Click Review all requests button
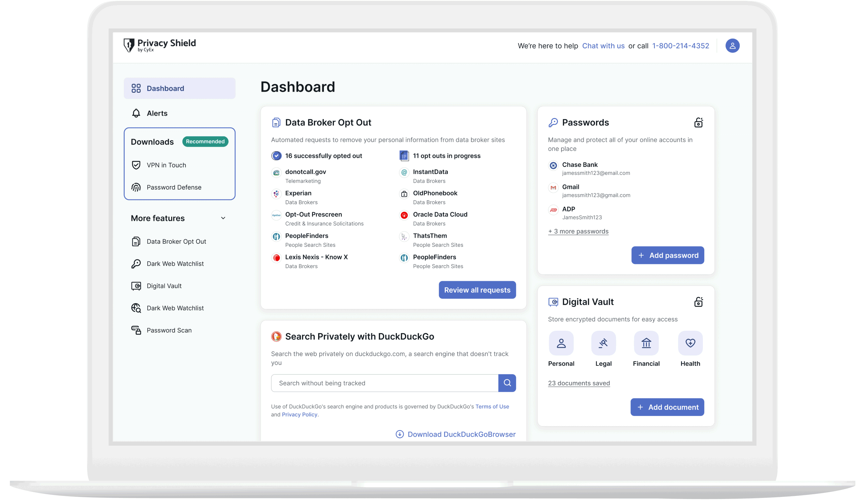The height and width of the screenshot is (503, 868). [x=477, y=290]
